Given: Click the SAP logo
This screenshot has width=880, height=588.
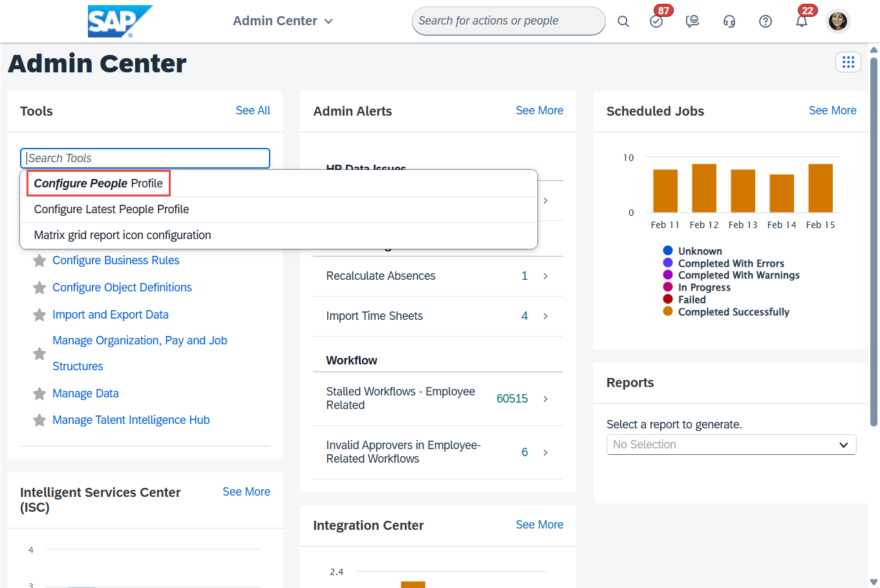Looking at the screenshot, I should 119,21.
